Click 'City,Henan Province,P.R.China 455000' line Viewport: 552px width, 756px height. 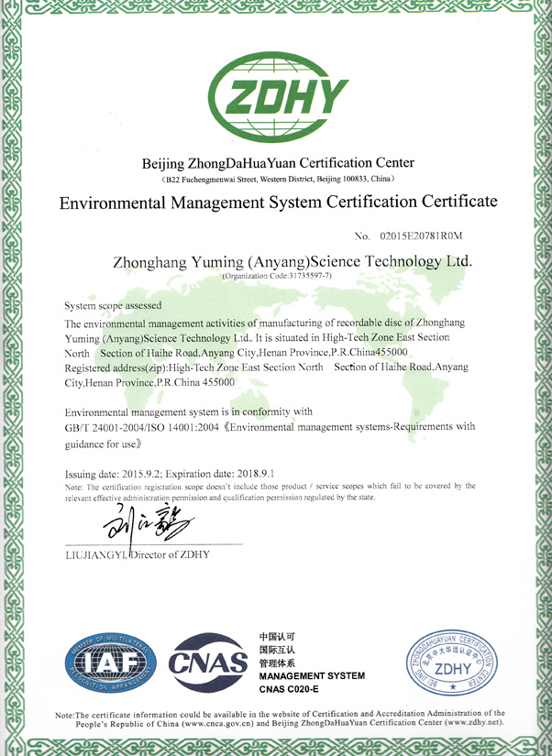149,383
